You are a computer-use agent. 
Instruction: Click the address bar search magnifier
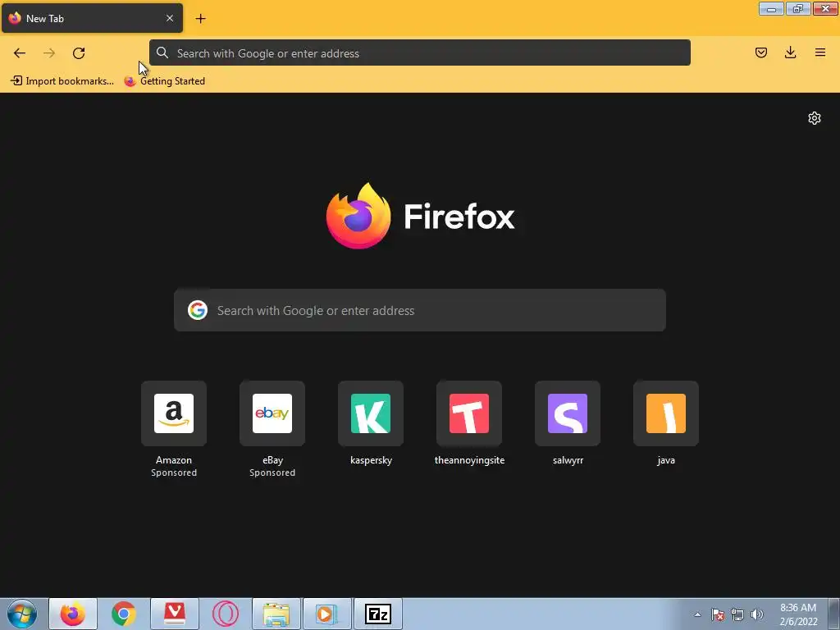(x=162, y=52)
